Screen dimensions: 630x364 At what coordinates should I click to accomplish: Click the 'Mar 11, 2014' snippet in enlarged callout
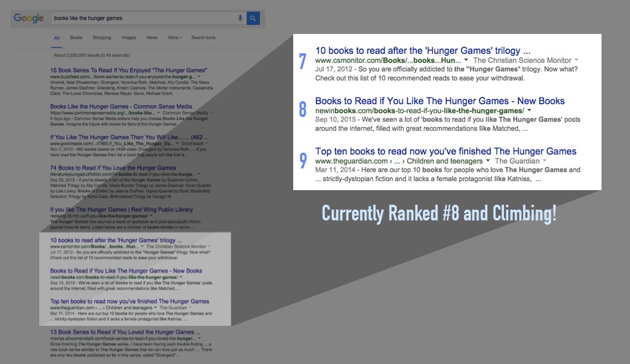[448, 174]
